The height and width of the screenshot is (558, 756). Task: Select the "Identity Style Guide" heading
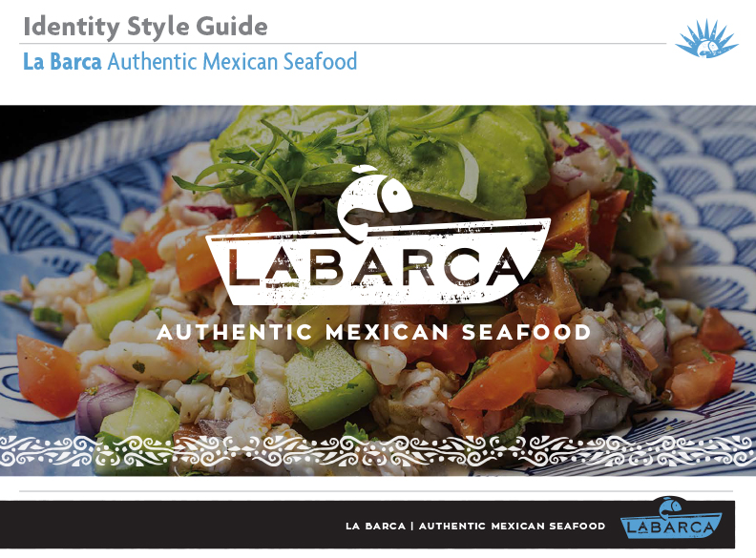145,27
